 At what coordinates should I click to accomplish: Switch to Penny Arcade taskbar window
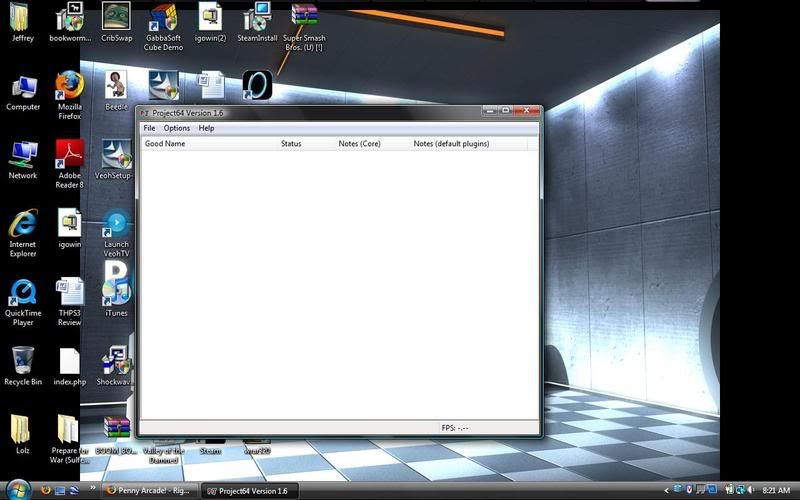click(149, 491)
